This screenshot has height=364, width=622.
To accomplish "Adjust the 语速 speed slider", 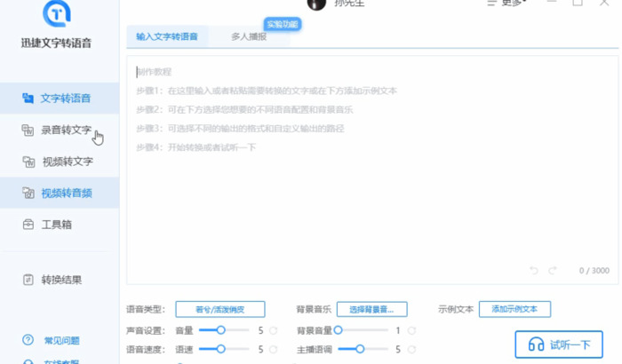I will [x=224, y=349].
